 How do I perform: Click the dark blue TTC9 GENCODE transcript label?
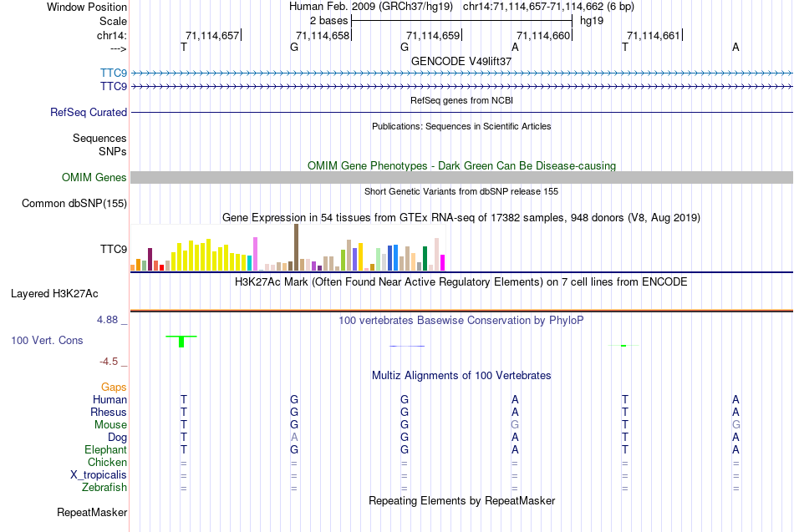point(114,86)
